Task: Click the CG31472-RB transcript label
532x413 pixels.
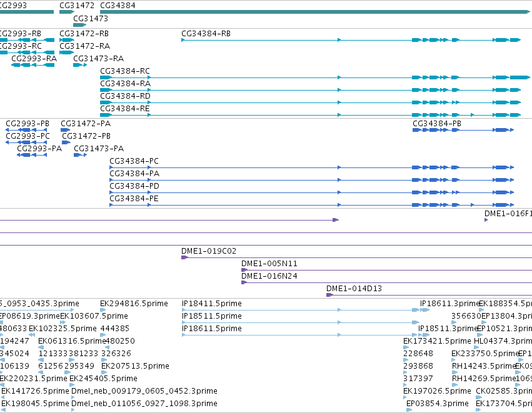Action: pyautogui.click(x=84, y=34)
